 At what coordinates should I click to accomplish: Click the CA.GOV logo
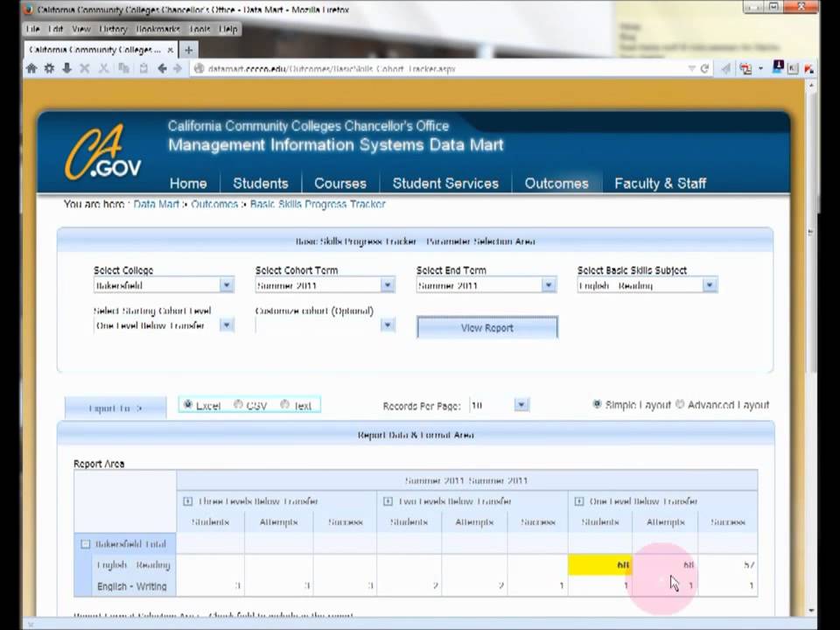tap(103, 152)
